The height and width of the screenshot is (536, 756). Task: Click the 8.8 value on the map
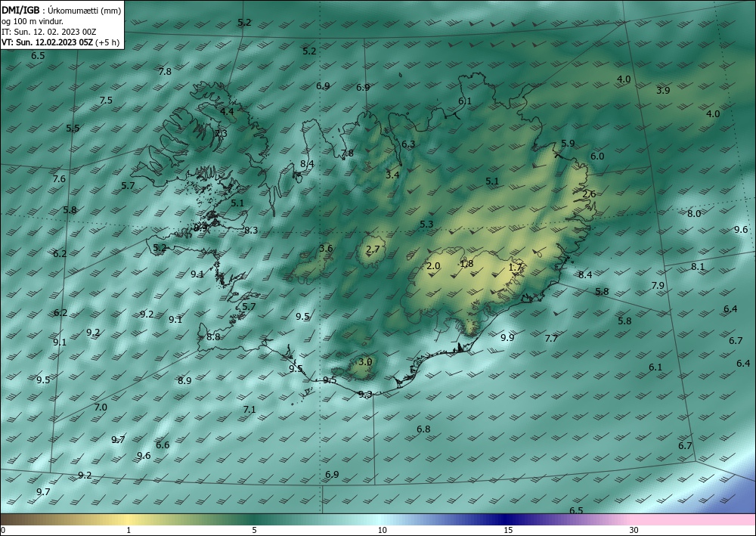(x=213, y=337)
